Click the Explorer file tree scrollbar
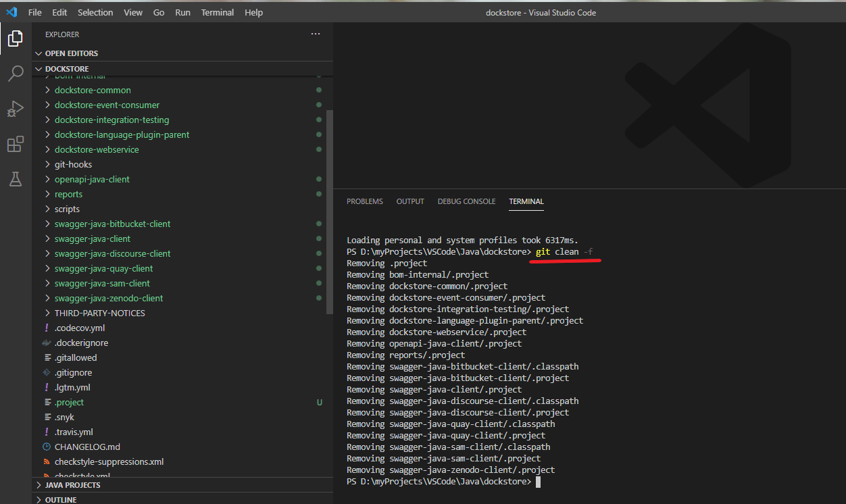Screen dimensions: 846x504 (330, 212)
